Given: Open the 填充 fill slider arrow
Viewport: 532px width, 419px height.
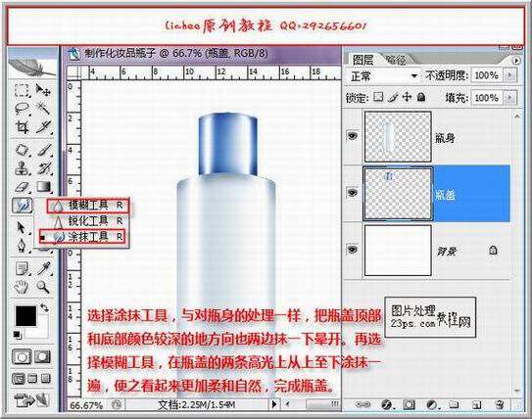Looking at the screenshot, I should [509, 98].
